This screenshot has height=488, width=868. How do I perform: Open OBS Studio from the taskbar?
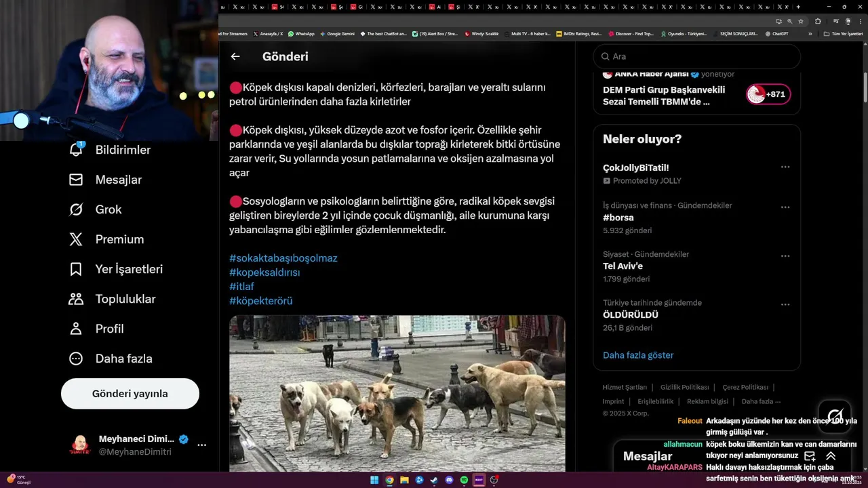point(494,480)
